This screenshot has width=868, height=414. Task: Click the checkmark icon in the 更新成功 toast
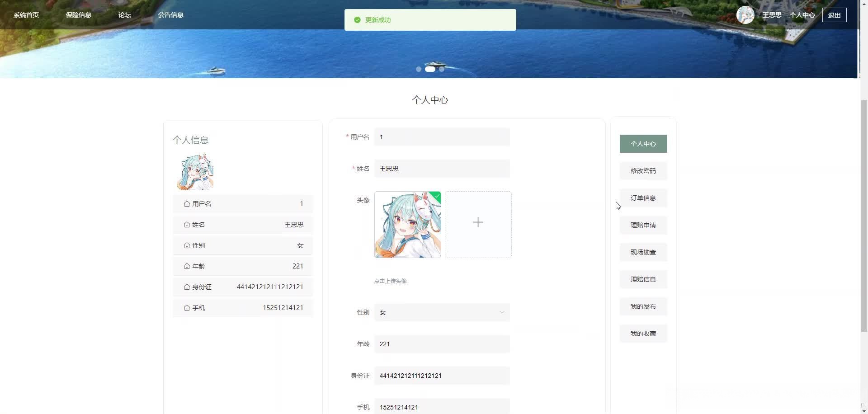pyautogui.click(x=357, y=20)
